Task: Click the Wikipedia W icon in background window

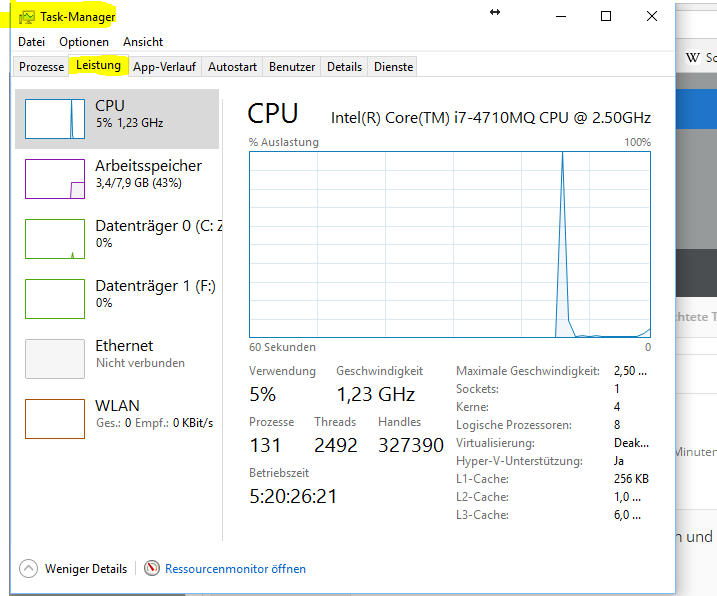Action: click(x=692, y=58)
